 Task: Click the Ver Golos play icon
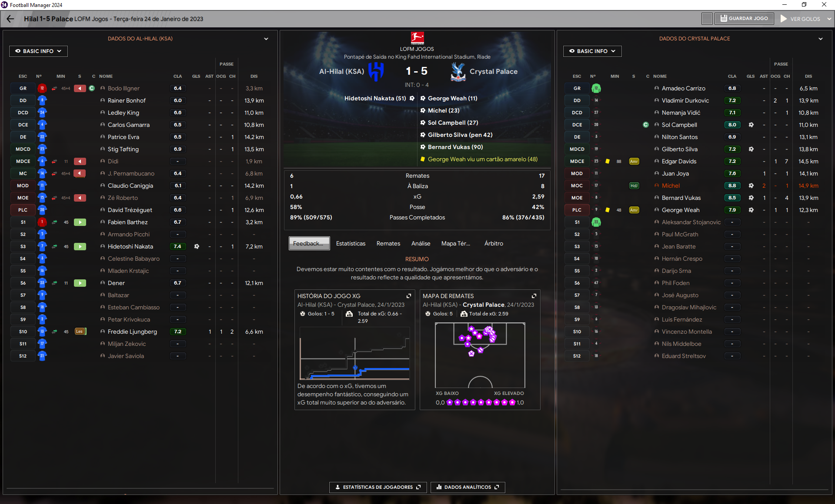[x=784, y=19]
